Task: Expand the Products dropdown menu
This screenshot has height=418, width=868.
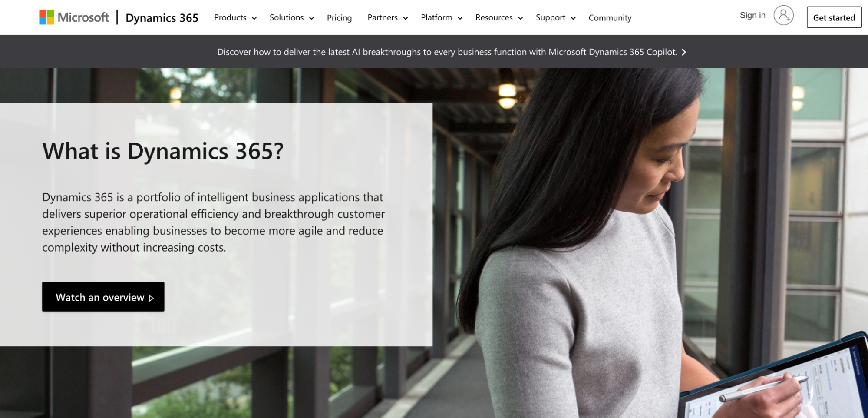Action: tap(235, 18)
